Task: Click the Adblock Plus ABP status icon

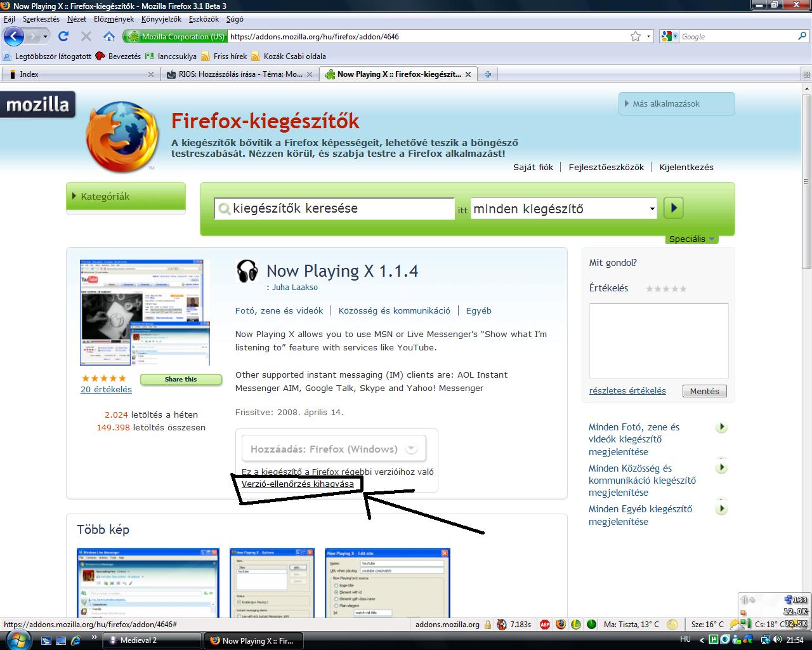Action: 544,624
